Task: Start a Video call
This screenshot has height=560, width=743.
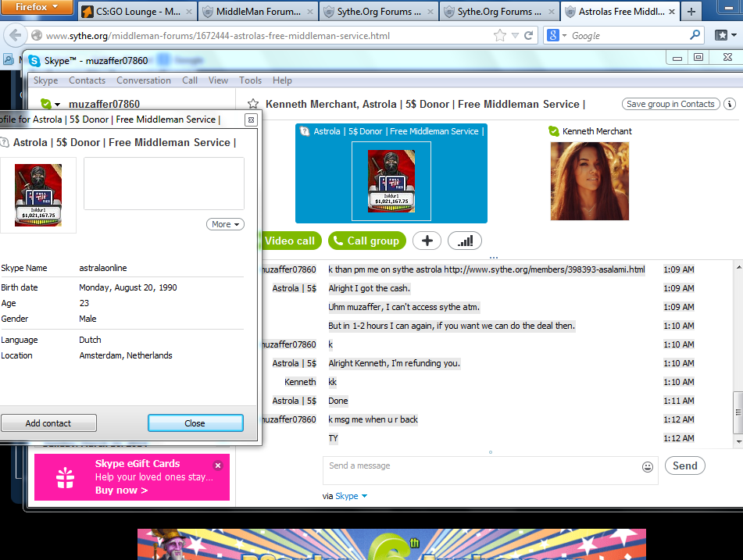Action: coord(291,241)
